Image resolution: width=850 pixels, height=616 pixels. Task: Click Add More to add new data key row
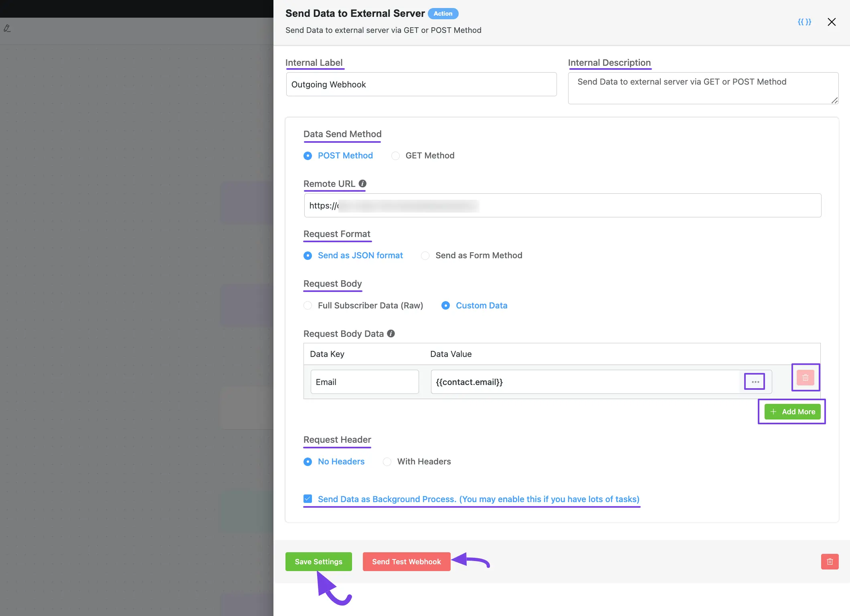[792, 411]
